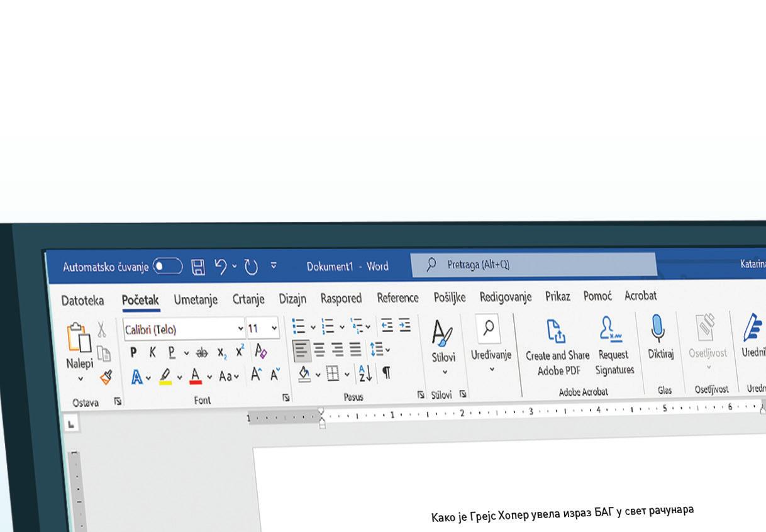Cut selection with the scissors icon
This screenshot has width=766, height=532.
pos(101,329)
